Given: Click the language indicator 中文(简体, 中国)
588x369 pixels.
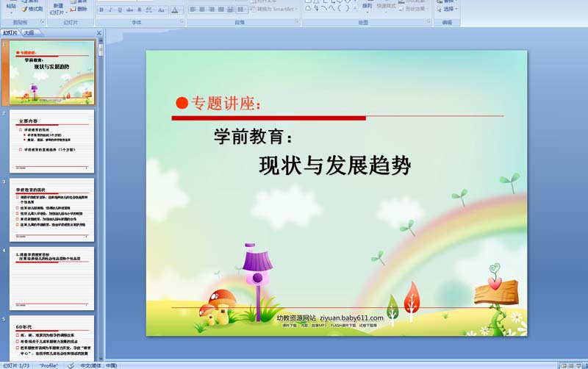Looking at the screenshot, I should pyautogui.click(x=98, y=365).
